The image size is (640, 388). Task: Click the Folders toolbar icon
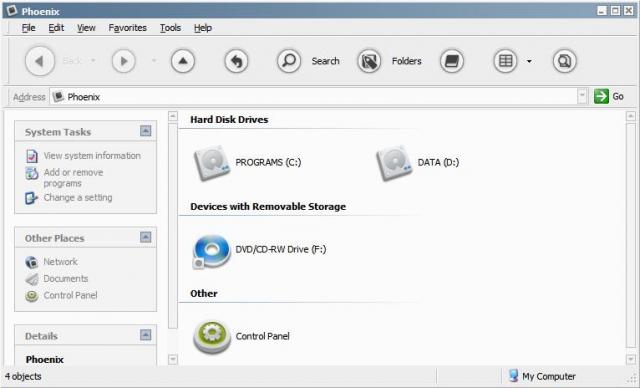(x=369, y=61)
